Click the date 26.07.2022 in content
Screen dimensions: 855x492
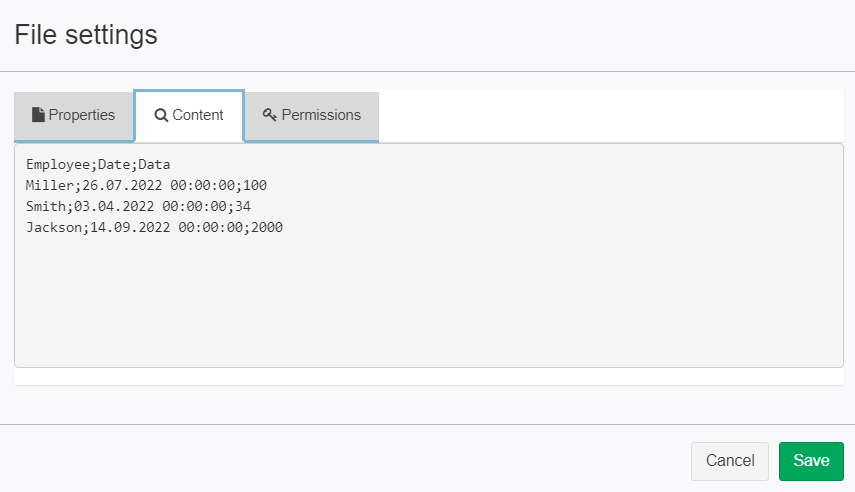(x=122, y=185)
